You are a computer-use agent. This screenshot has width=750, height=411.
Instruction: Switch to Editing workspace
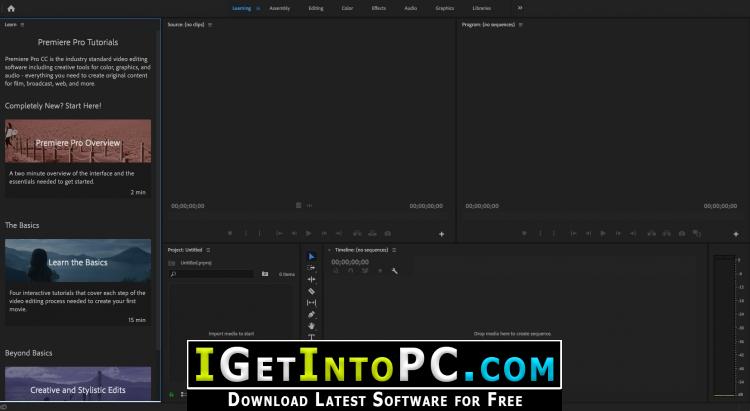[316, 8]
